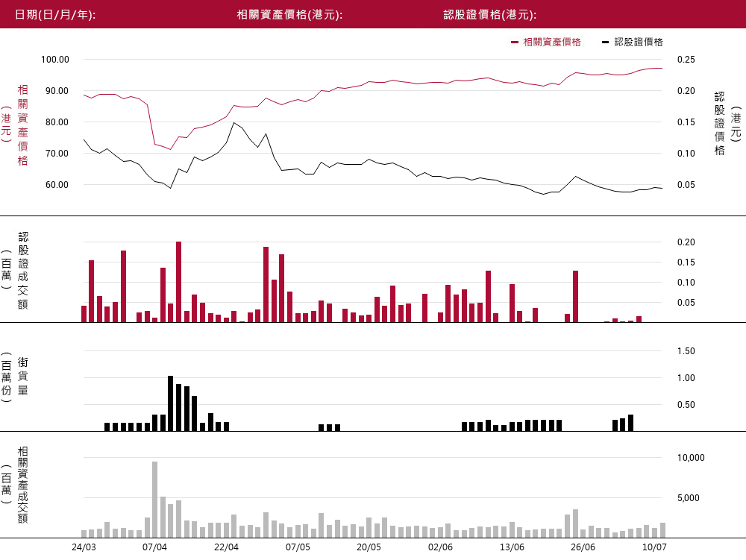Click the 1.00 street volume axis value
746x560 pixels.
[x=686, y=378]
